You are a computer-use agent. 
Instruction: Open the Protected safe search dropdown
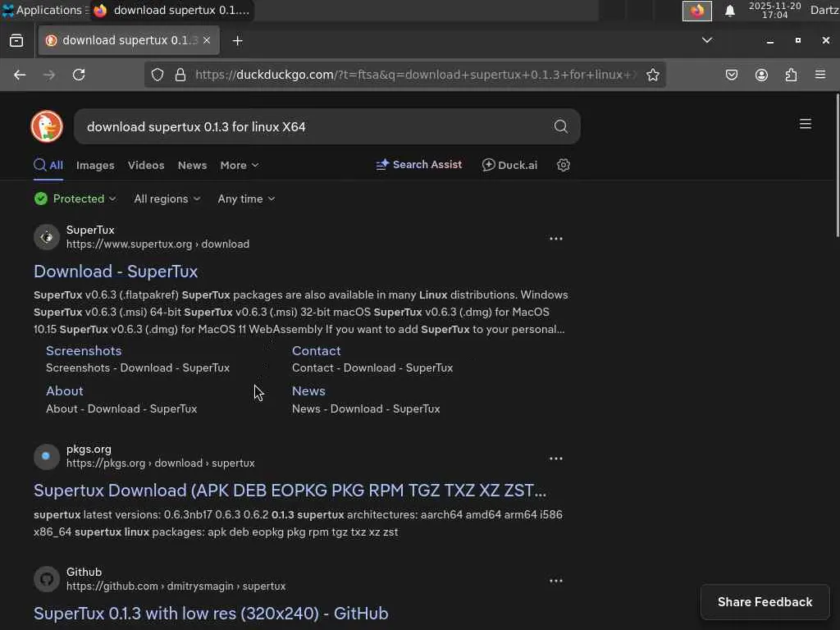pyautogui.click(x=75, y=199)
